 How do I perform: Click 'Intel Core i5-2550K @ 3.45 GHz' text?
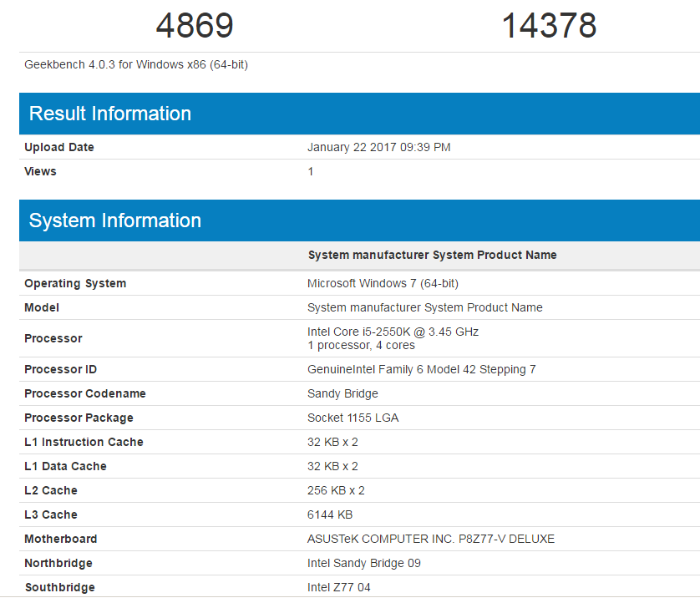pos(393,332)
